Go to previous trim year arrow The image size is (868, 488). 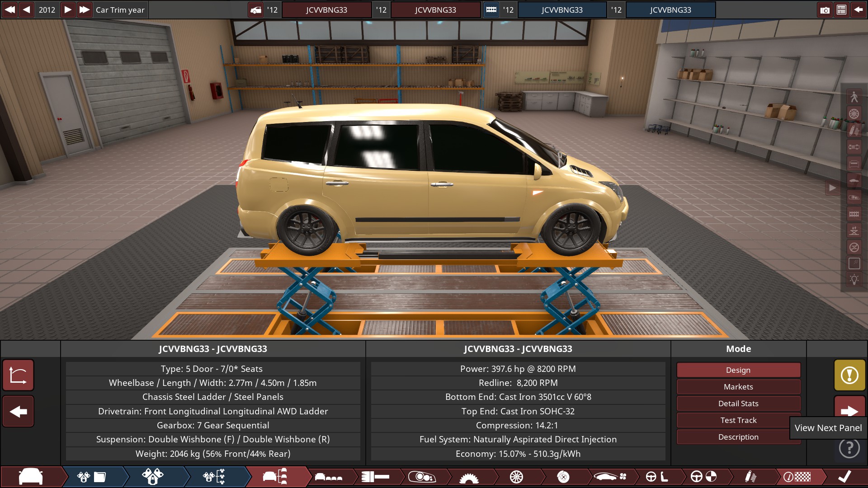click(27, 9)
